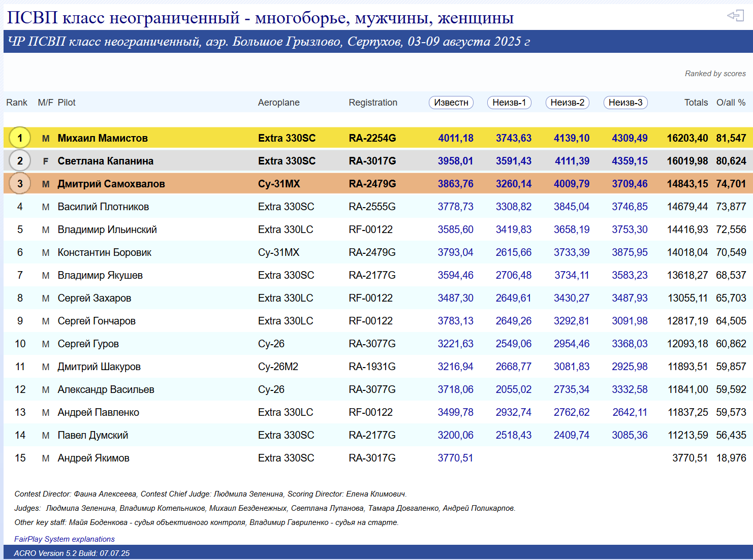This screenshot has height=560, width=753.
Task: Click Гуров's Неизв-1 score 2549,06
Action: pos(513,344)
